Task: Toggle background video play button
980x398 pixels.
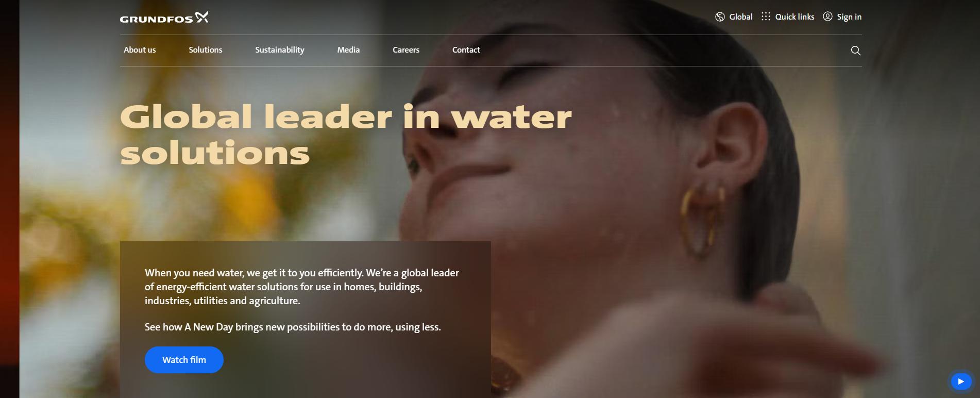Action: coord(961,382)
